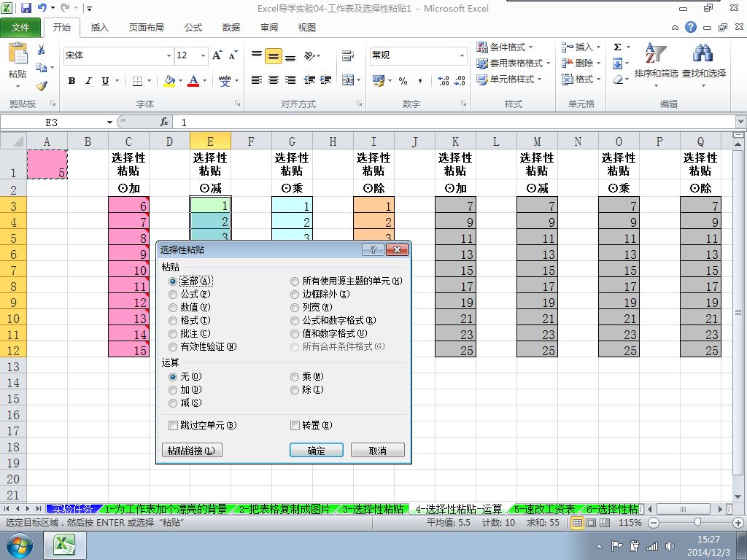Click zoom in plus button
Viewport: 747px width, 560px height.
pos(739,522)
